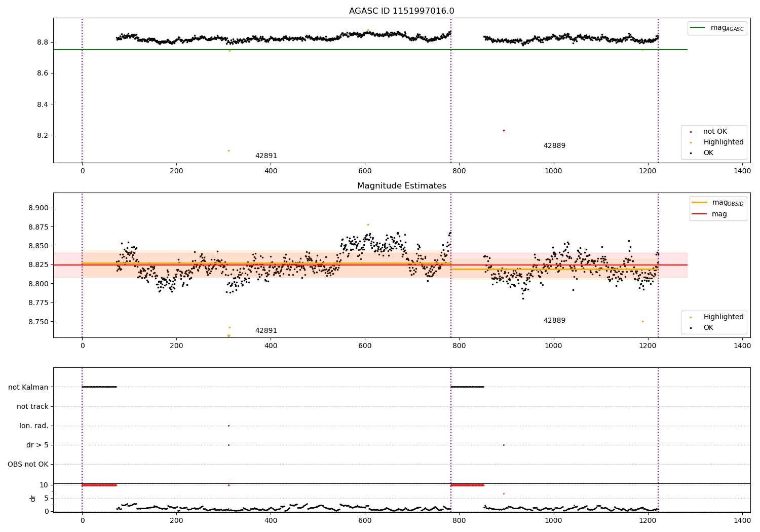The height and width of the screenshot is (532, 760).
Task: Click the 8.775 y-axis tick label
Action: point(39,303)
